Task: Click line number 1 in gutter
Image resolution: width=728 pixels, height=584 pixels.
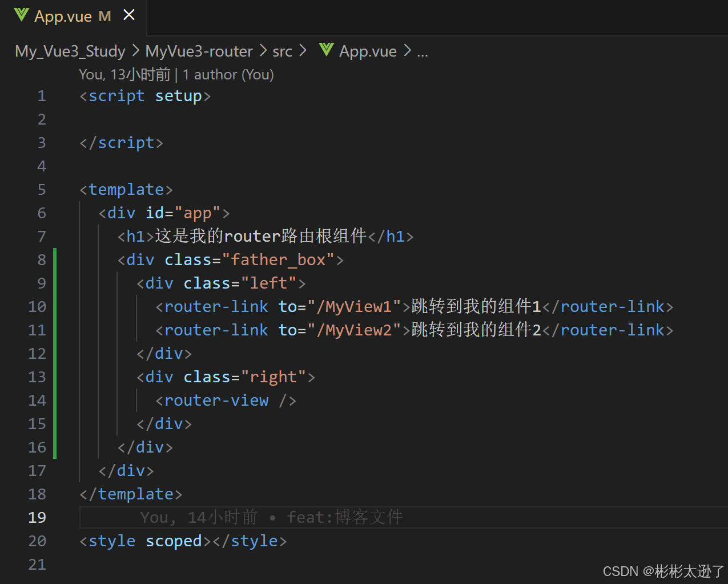Action: 42,96
